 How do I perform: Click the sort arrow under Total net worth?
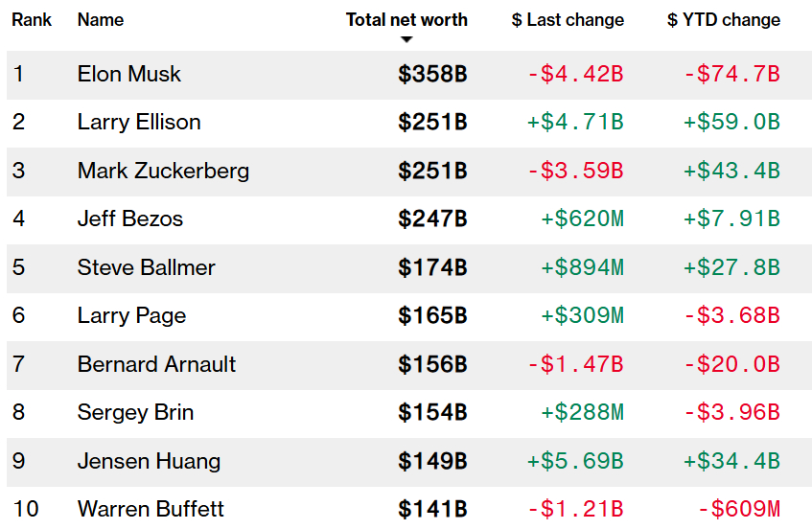click(406, 39)
